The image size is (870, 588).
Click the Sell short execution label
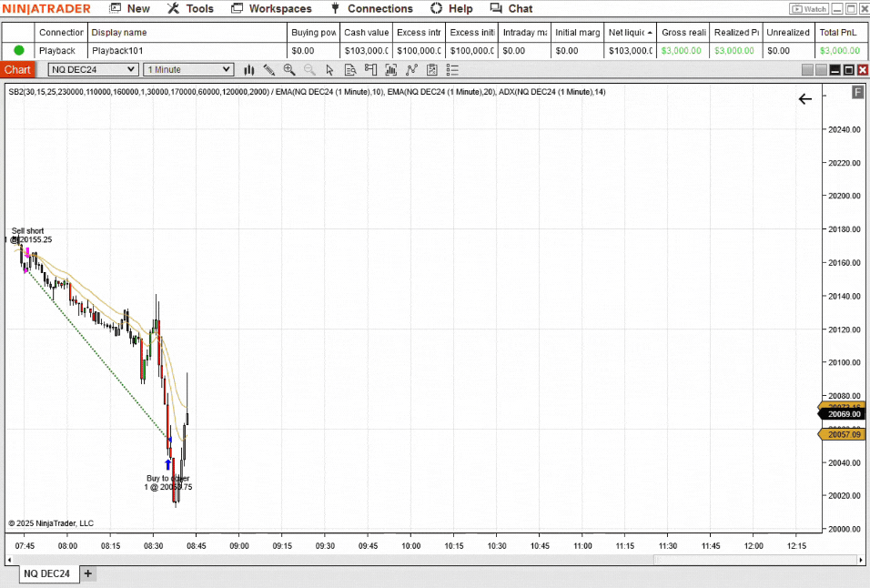tap(29, 235)
